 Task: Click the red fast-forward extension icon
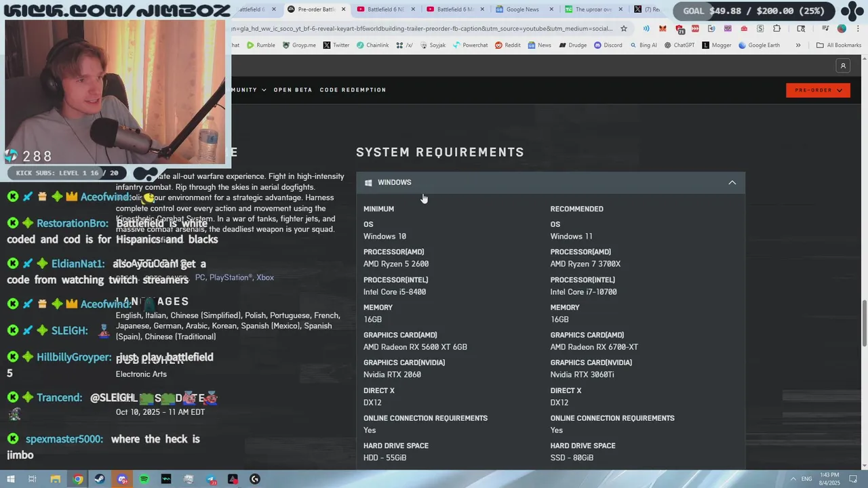695,28
